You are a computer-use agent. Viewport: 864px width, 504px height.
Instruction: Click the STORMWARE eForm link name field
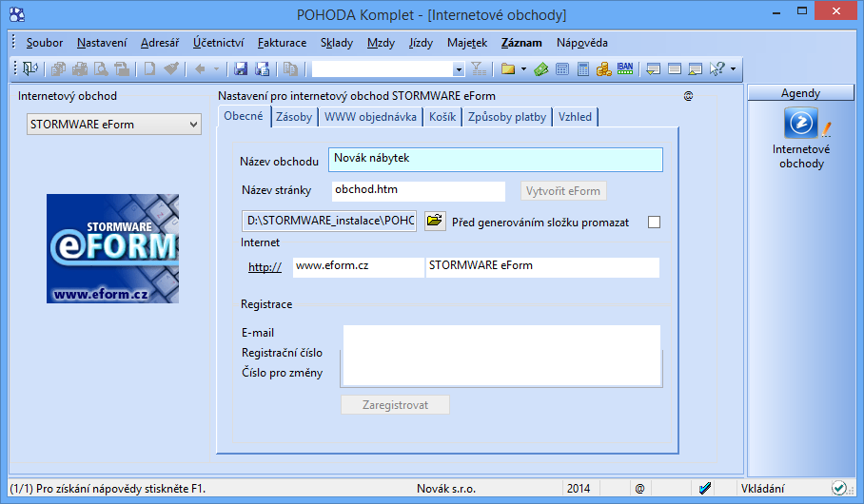coord(542,267)
